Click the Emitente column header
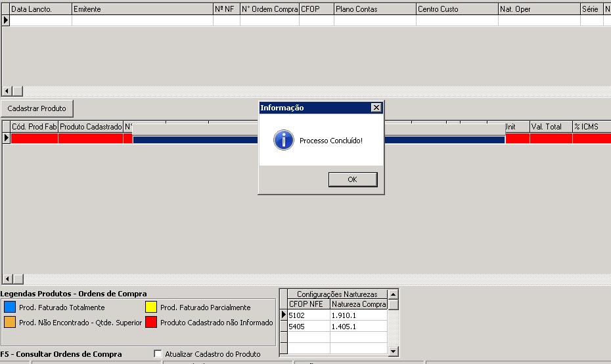 (x=141, y=10)
